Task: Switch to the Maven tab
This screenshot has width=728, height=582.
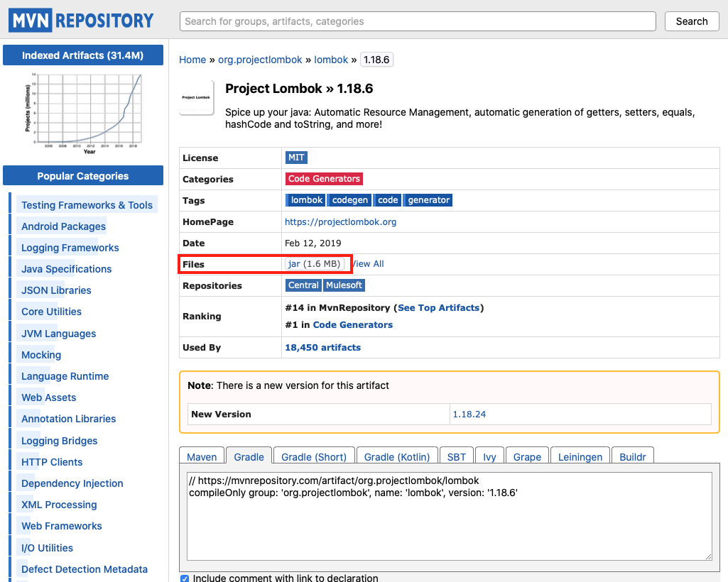Action: (x=202, y=456)
